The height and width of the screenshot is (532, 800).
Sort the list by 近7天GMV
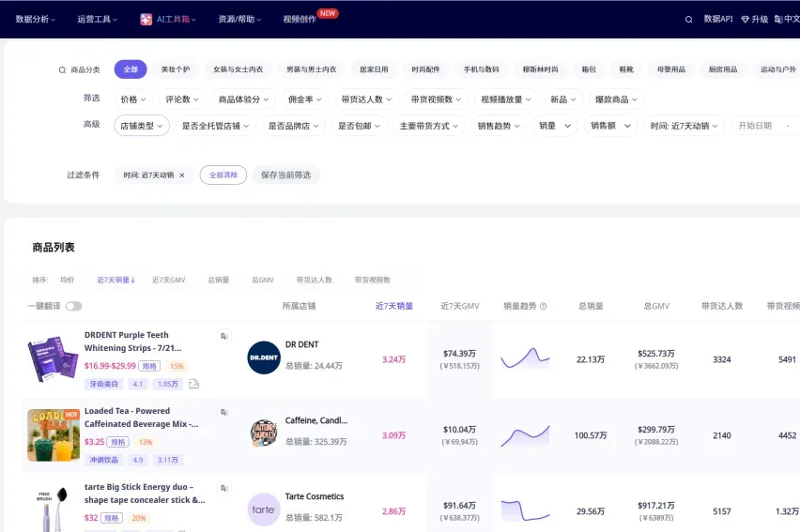(x=168, y=280)
